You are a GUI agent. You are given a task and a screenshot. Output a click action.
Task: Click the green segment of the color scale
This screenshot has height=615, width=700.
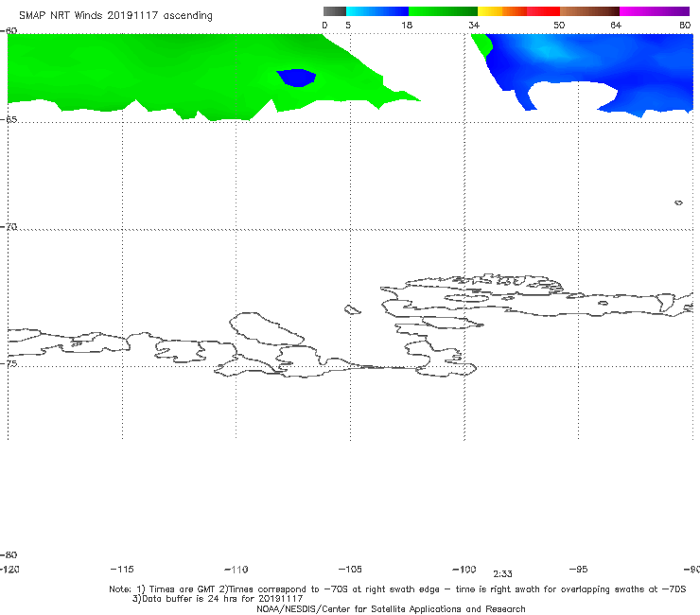tap(444, 11)
